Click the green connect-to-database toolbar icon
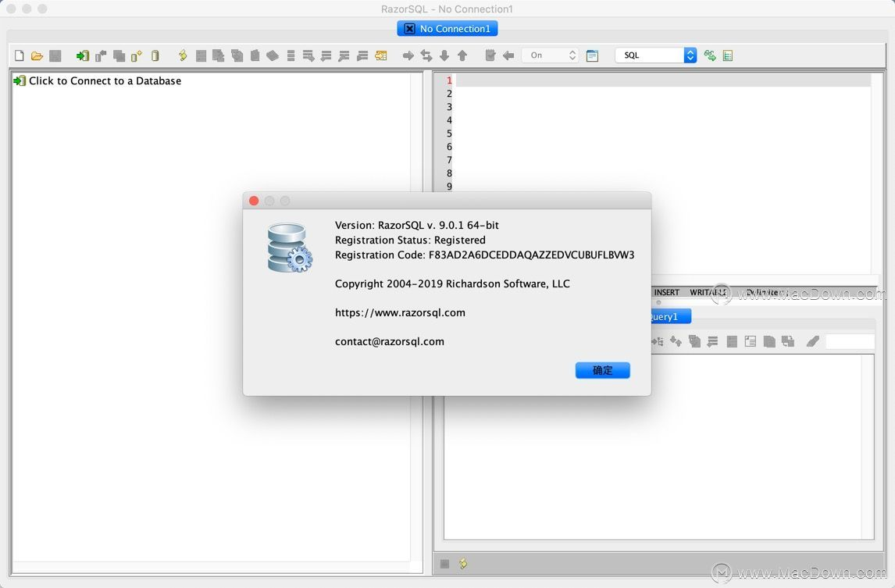The height and width of the screenshot is (588, 895). [x=83, y=55]
